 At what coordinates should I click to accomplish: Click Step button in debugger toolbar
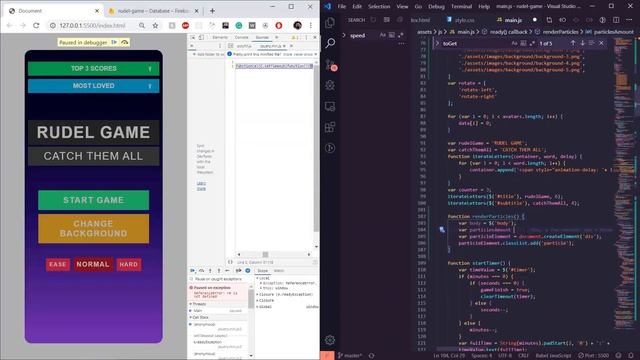[227, 271]
